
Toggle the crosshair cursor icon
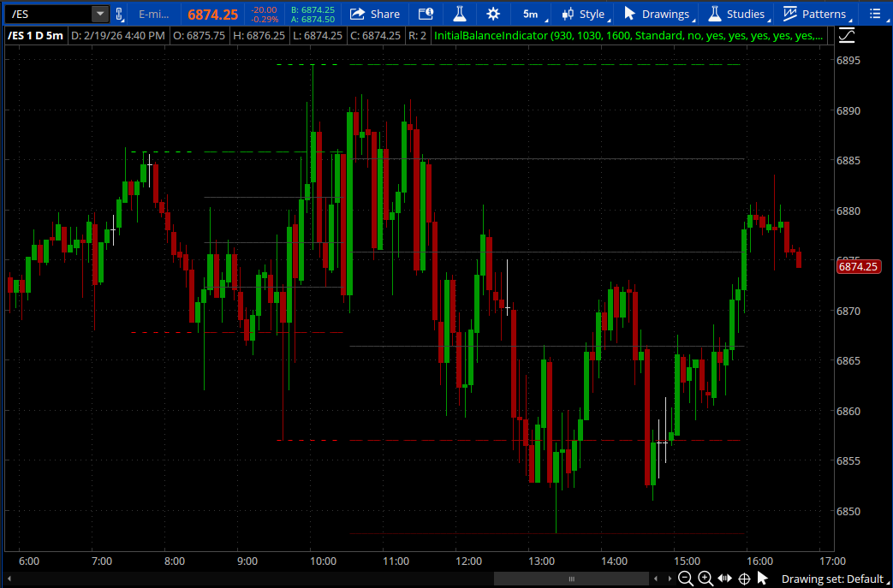[x=743, y=579]
